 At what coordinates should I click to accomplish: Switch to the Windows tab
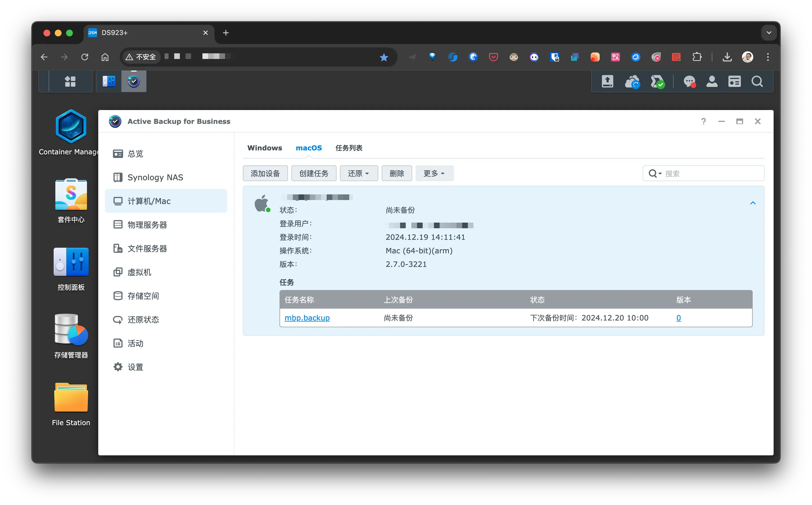pos(264,148)
